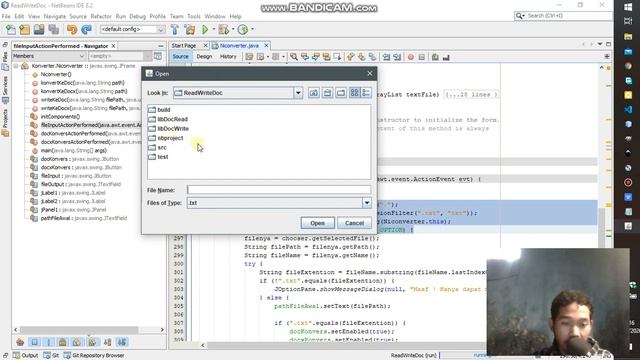Viewport: 640px width, 360px height.
Task: Click the Clean and Build Project icon
Action: pos(190,29)
